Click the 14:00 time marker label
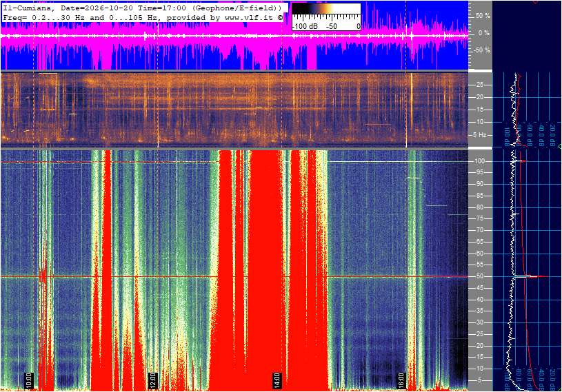This screenshot has height=392, width=562. (277, 380)
